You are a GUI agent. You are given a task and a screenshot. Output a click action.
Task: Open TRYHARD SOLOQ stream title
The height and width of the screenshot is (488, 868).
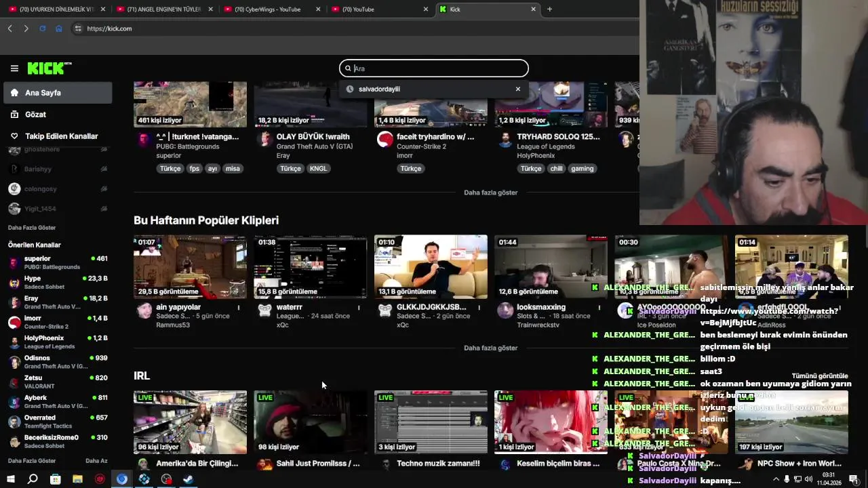[x=558, y=137]
